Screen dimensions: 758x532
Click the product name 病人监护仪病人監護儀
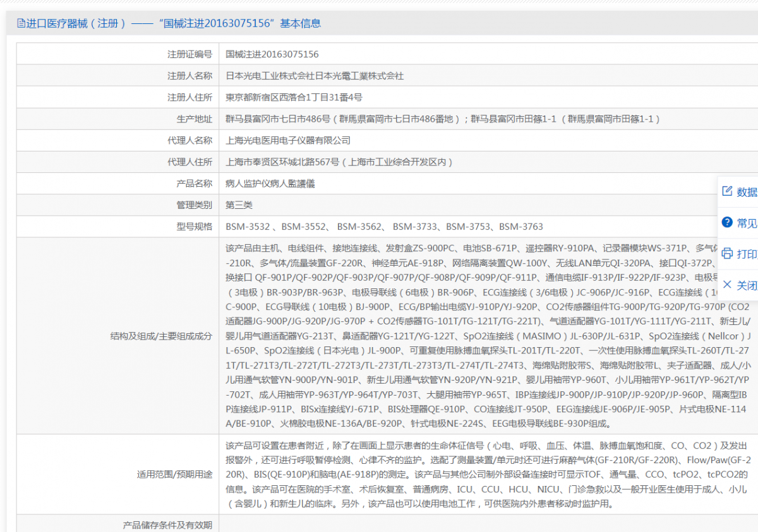270,183
